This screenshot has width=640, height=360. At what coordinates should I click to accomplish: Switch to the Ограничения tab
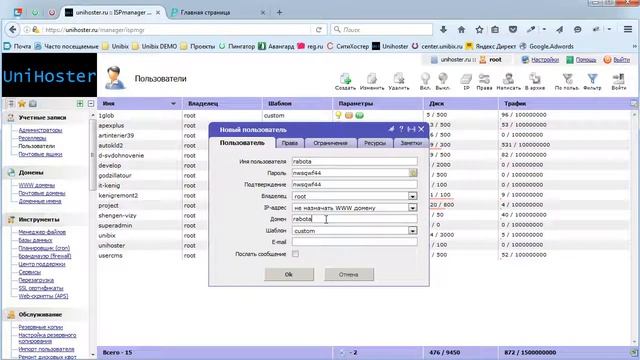pyautogui.click(x=330, y=143)
